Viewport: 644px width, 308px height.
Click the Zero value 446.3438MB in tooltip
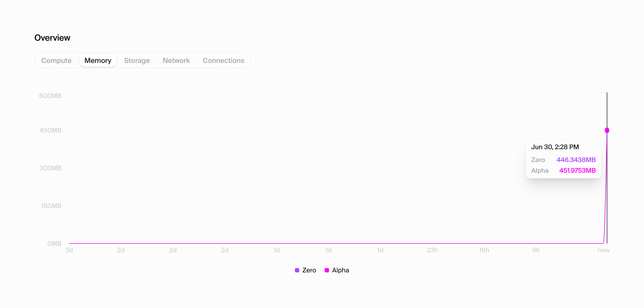coord(576,160)
